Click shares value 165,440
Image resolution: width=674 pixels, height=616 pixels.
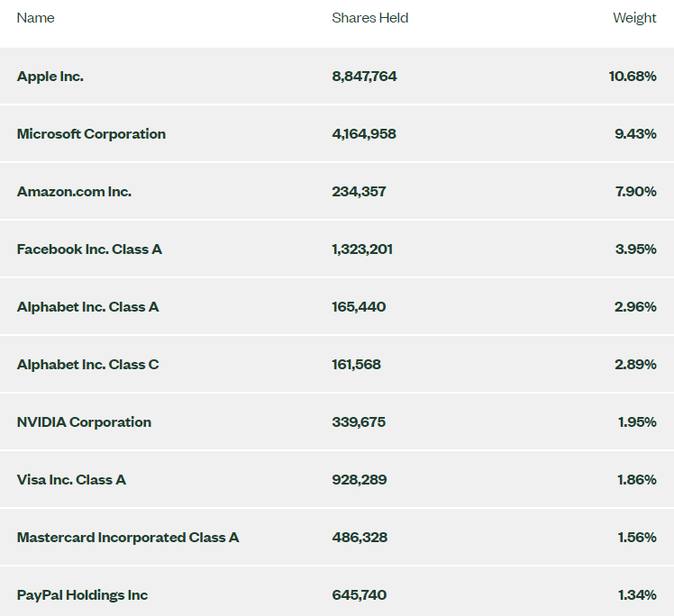click(x=359, y=307)
